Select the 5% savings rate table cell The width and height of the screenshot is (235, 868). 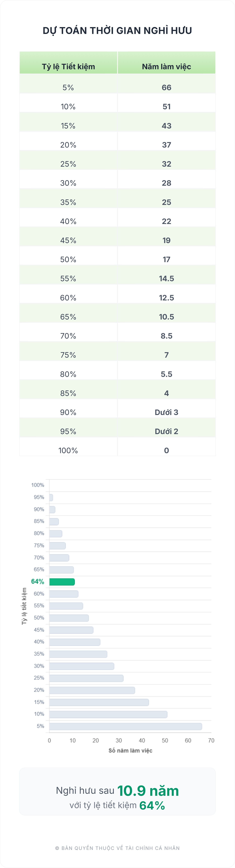pos(68,88)
